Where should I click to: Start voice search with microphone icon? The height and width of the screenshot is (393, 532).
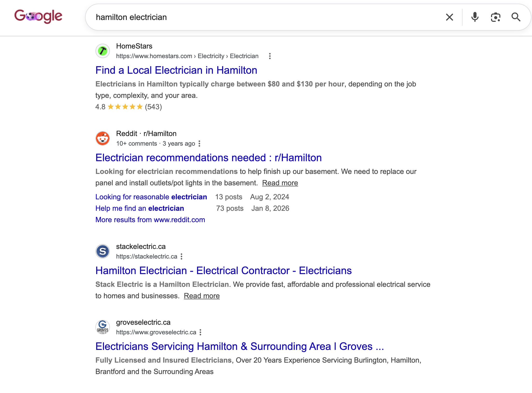(x=475, y=17)
